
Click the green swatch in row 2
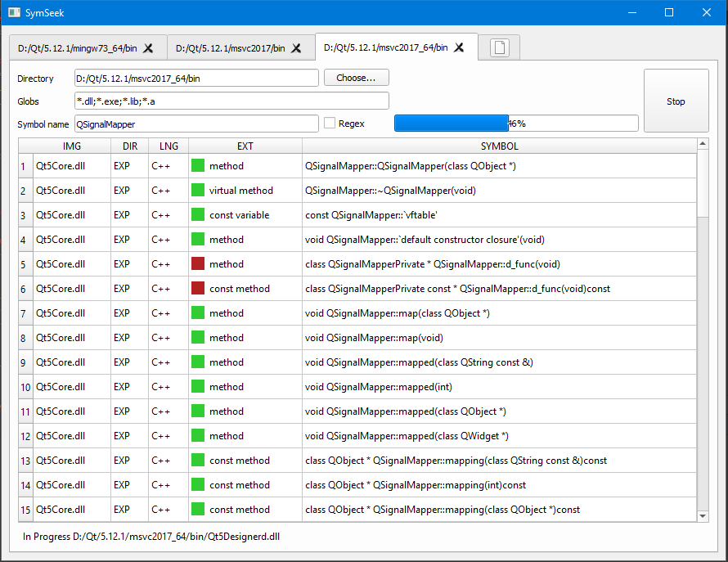(x=198, y=190)
